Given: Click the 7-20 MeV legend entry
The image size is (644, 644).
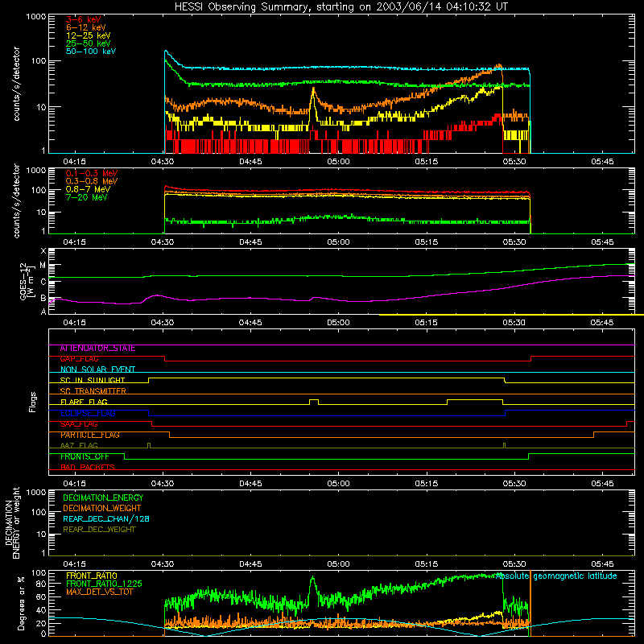Looking at the screenshot, I should click(86, 197).
